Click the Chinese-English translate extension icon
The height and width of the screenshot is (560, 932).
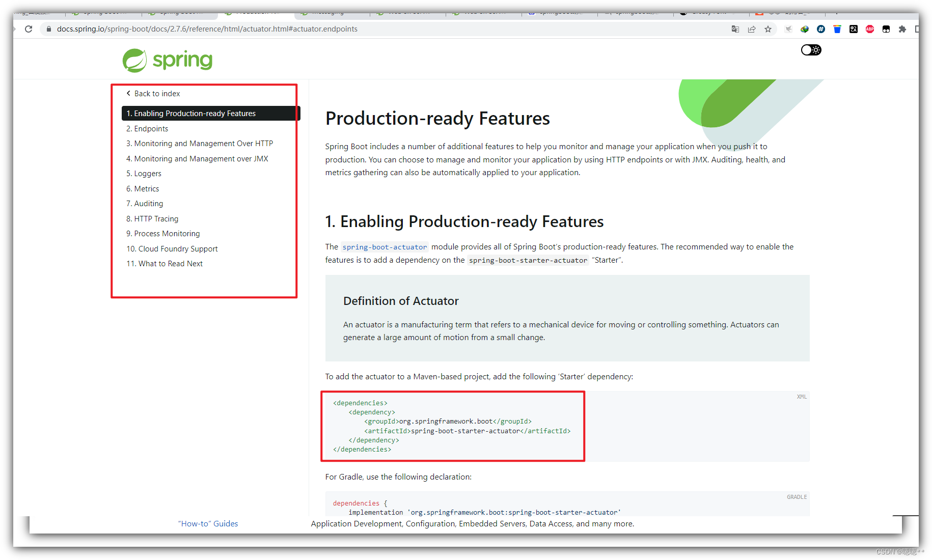pyautogui.click(x=854, y=29)
